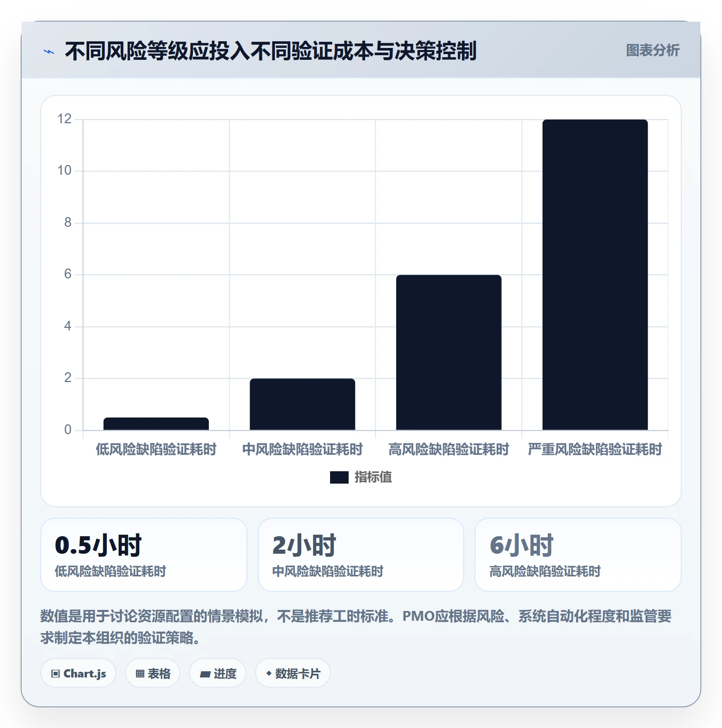Click the 严重风险缺陷验证耗时 x-axis label
Viewport: 722px width, 728px height.
pyautogui.click(x=595, y=450)
